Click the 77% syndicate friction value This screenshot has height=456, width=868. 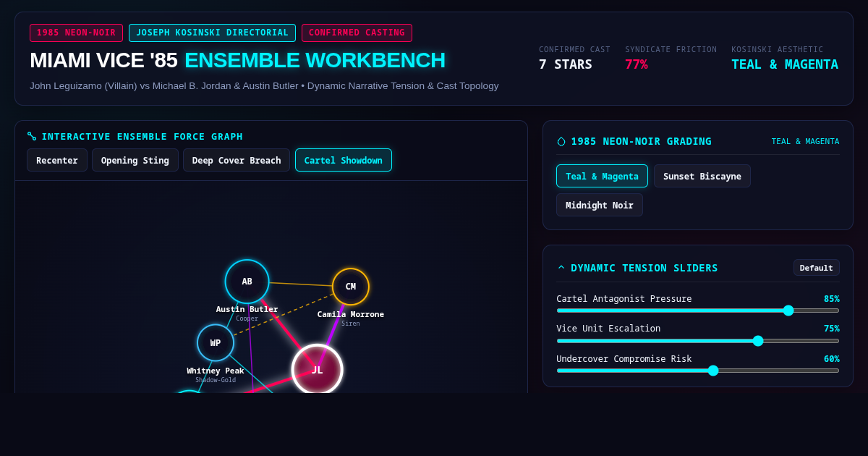(637, 64)
